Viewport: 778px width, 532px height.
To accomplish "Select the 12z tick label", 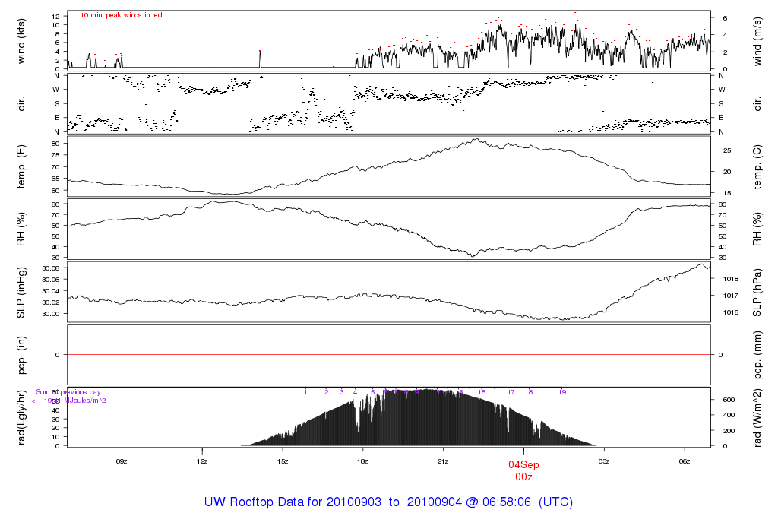I will [x=202, y=461].
